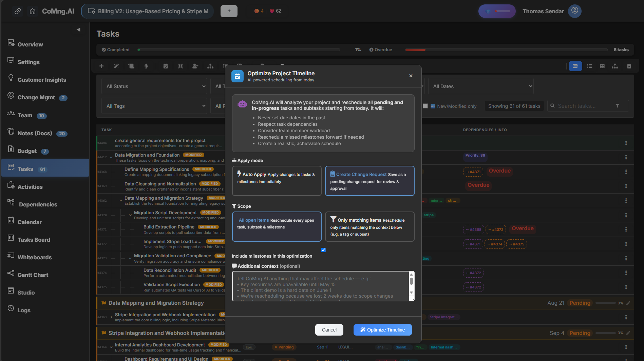Edit the Sep 4 milestone with pencil icon
This screenshot has width=644, height=361.
point(628,333)
